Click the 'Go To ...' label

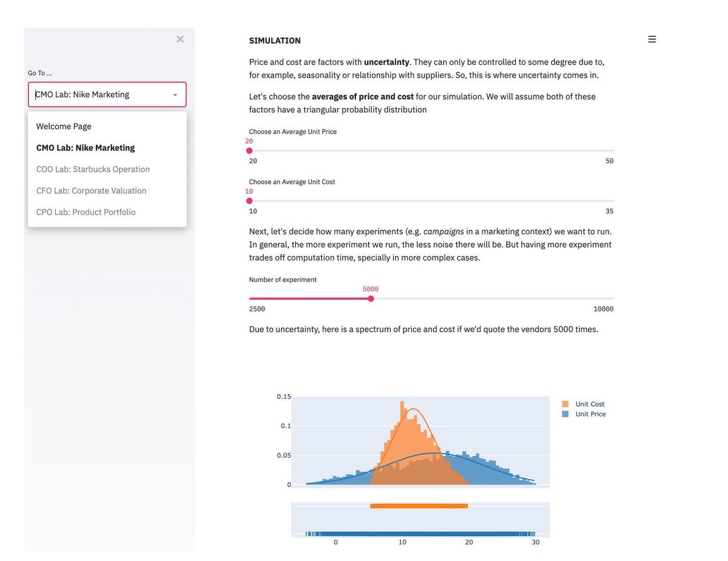40,73
